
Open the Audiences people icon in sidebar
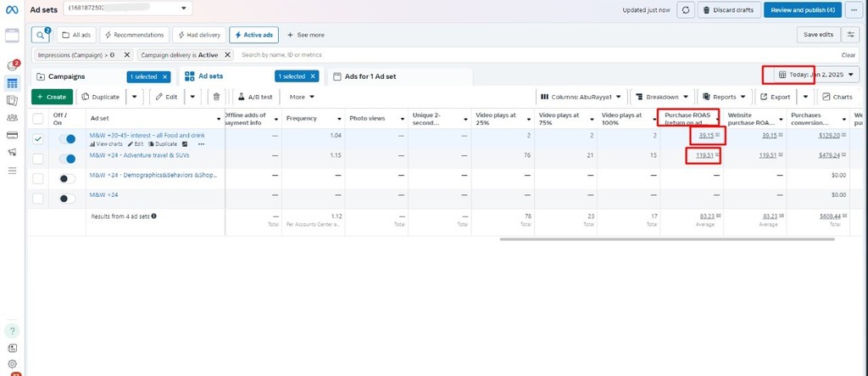(x=12, y=118)
